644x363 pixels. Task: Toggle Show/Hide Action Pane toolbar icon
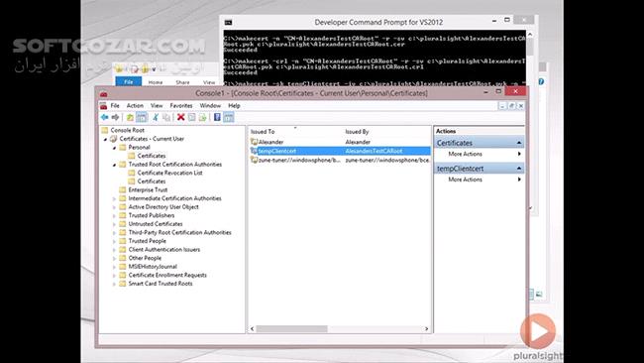tap(228, 118)
